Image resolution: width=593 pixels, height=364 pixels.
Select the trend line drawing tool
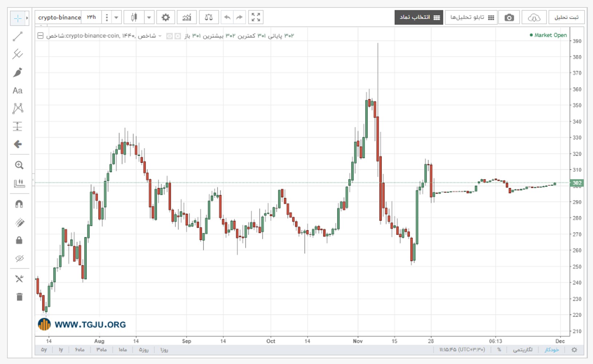pos(17,36)
